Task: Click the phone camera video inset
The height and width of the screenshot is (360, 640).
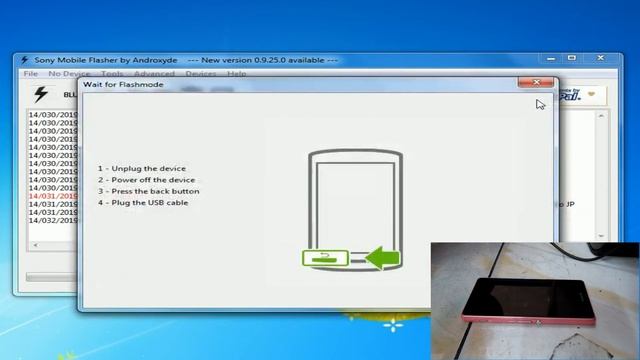Action: coord(535,301)
